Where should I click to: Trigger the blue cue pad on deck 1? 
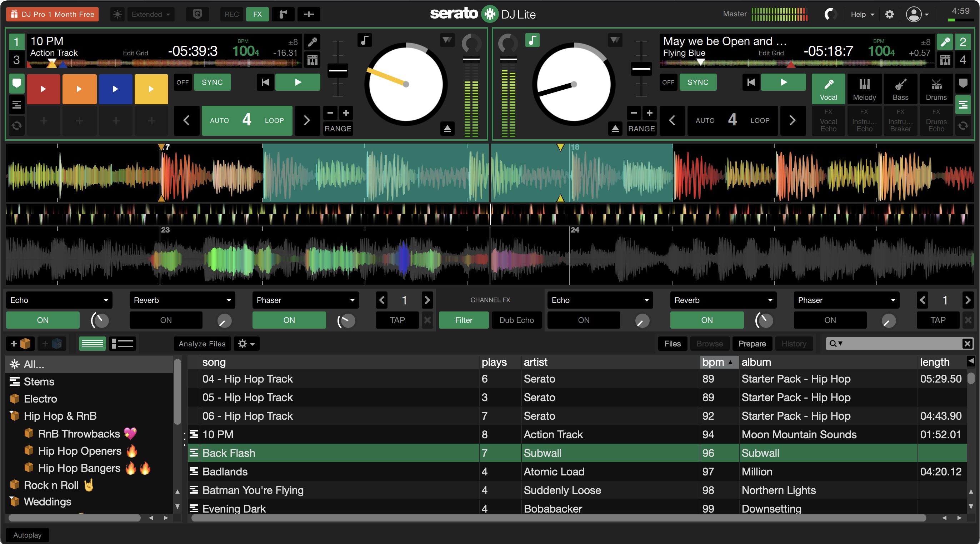pos(115,89)
